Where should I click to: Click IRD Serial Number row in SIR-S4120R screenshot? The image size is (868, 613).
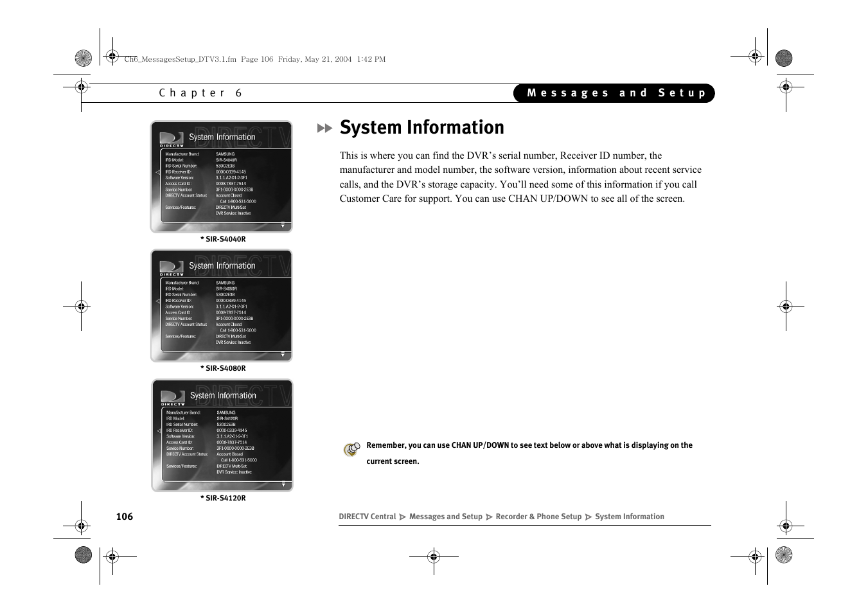pyautogui.click(x=201, y=425)
